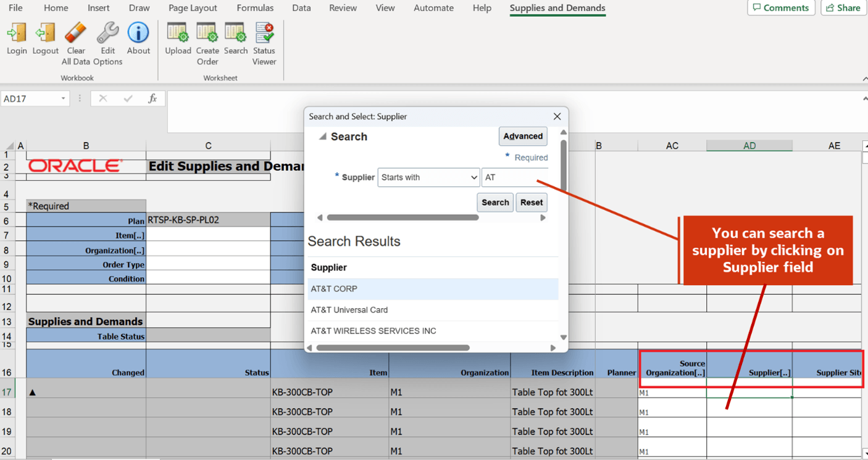Click search panel horizontal scrollbar left arrow
Screen dimensions: 868x460
click(x=320, y=217)
